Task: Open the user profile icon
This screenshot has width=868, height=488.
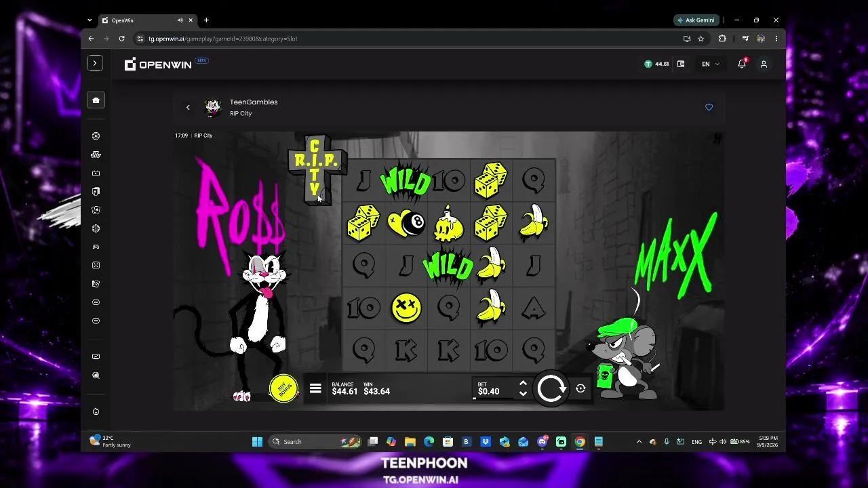Action: [x=764, y=64]
